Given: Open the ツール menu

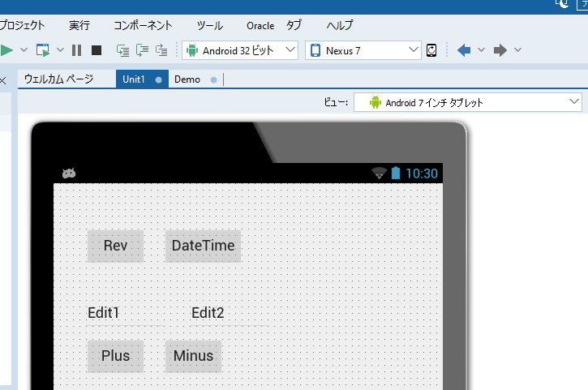Looking at the screenshot, I should coord(209,25).
